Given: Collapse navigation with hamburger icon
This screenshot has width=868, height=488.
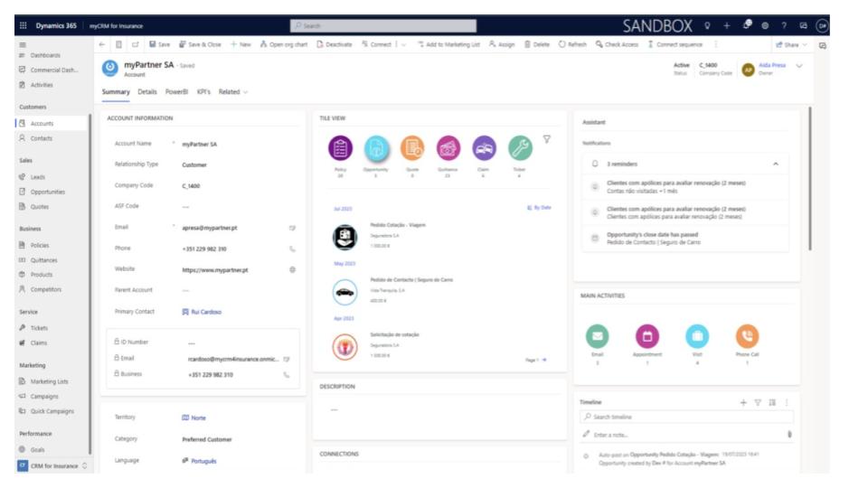Looking at the screenshot, I should coord(23,45).
